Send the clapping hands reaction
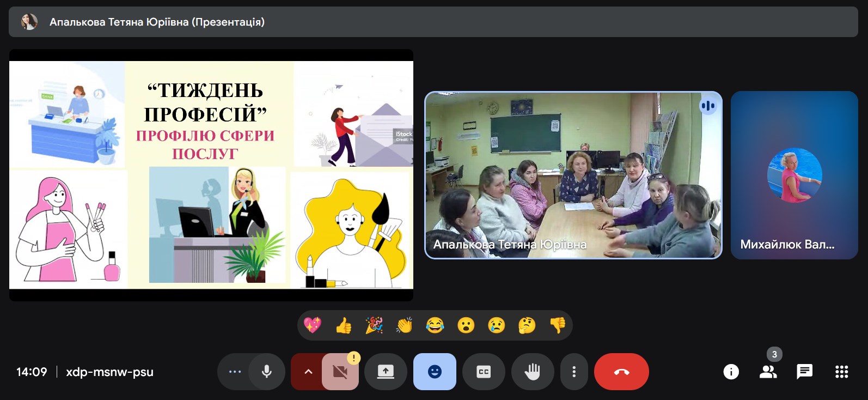Viewport: 868px width, 400px height. tap(405, 325)
